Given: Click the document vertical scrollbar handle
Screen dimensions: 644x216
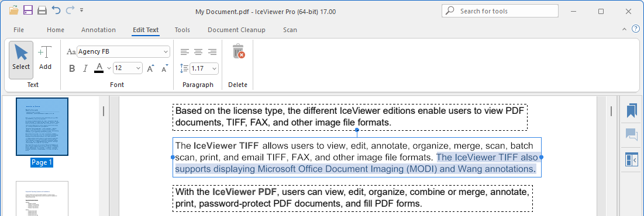Looking at the screenshot, I should 611,111.
